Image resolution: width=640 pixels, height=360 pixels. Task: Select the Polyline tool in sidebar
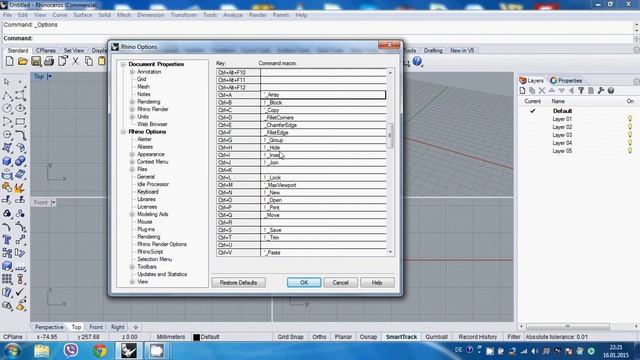[x=7, y=96]
